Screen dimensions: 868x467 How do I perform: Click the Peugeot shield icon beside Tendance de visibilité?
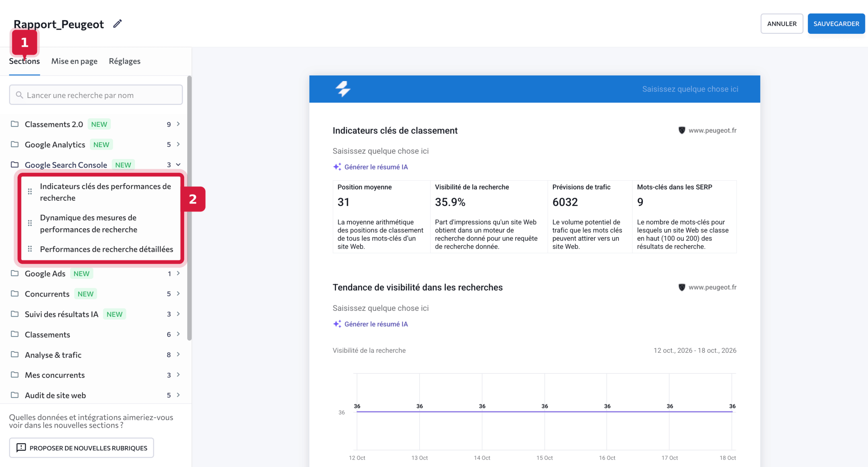point(682,287)
